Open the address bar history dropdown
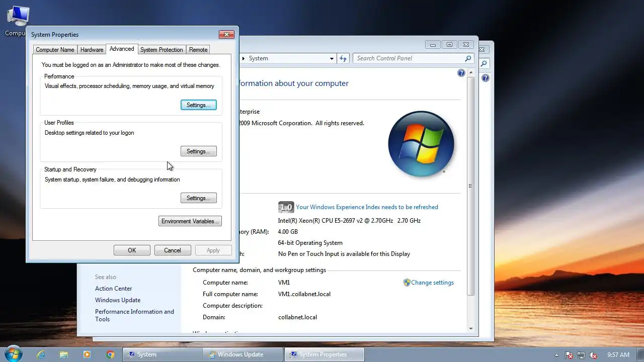644x362 pixels. 332,58
